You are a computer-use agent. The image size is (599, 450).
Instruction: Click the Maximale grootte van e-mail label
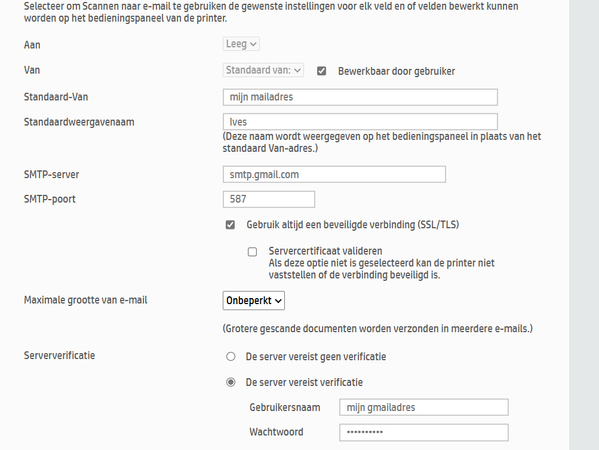(85, 300)
